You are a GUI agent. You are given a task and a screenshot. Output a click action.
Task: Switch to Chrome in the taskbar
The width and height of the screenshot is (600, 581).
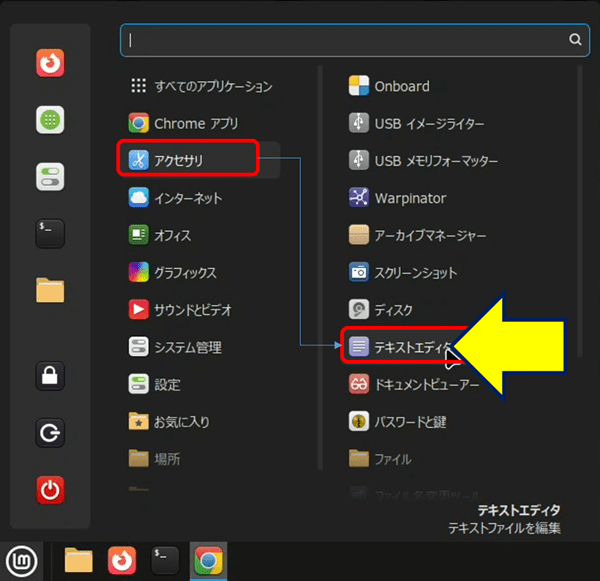coord(209,561)
